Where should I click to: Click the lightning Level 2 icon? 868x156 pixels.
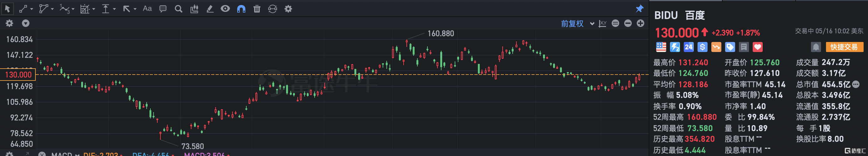click(675, 47)
